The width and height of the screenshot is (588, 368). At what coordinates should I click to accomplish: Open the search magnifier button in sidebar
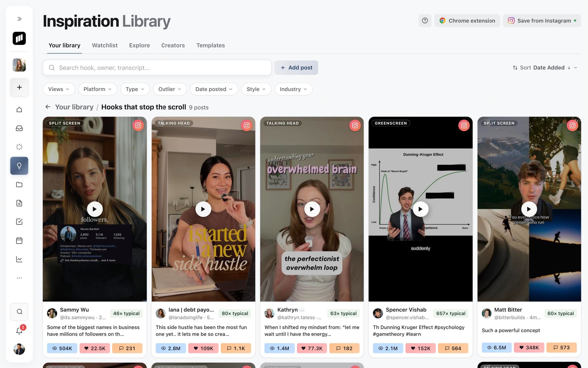[x=19, y=312]
